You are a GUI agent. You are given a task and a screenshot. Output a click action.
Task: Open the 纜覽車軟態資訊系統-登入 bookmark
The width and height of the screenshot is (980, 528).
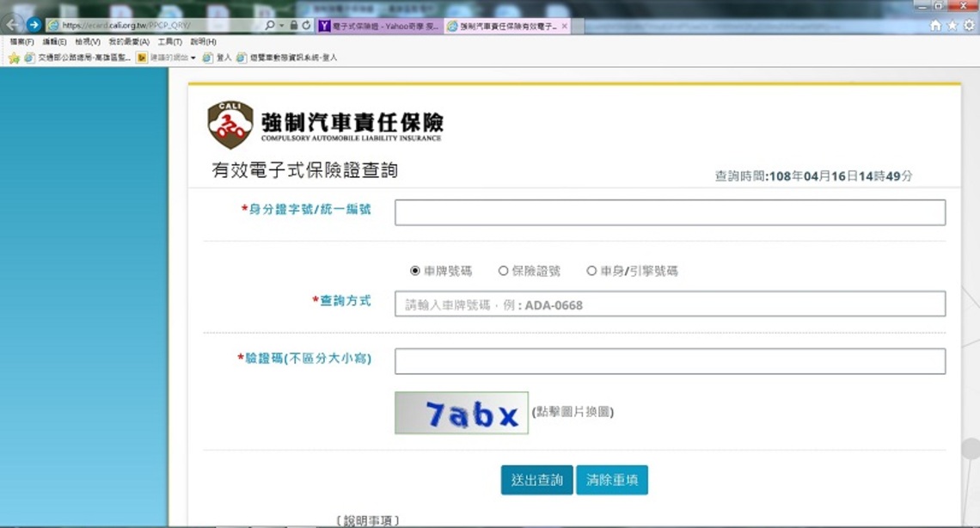(x=287, y=58)
